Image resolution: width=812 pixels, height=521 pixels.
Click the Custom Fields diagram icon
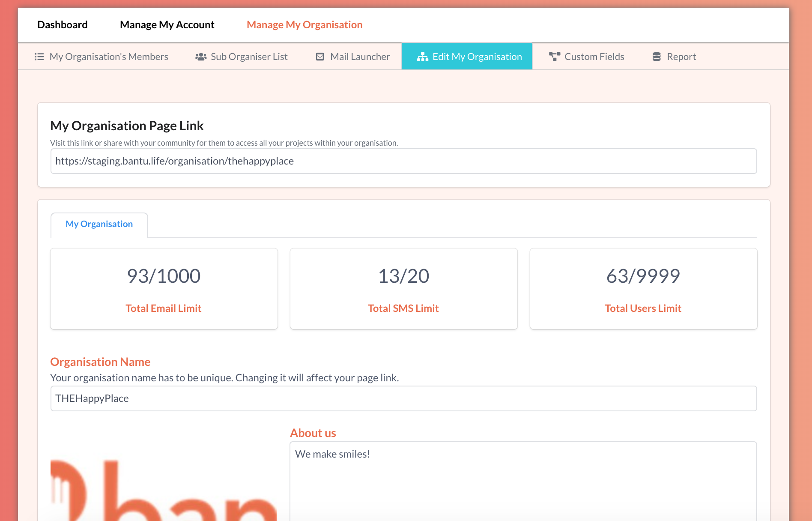tap(555, 57)
